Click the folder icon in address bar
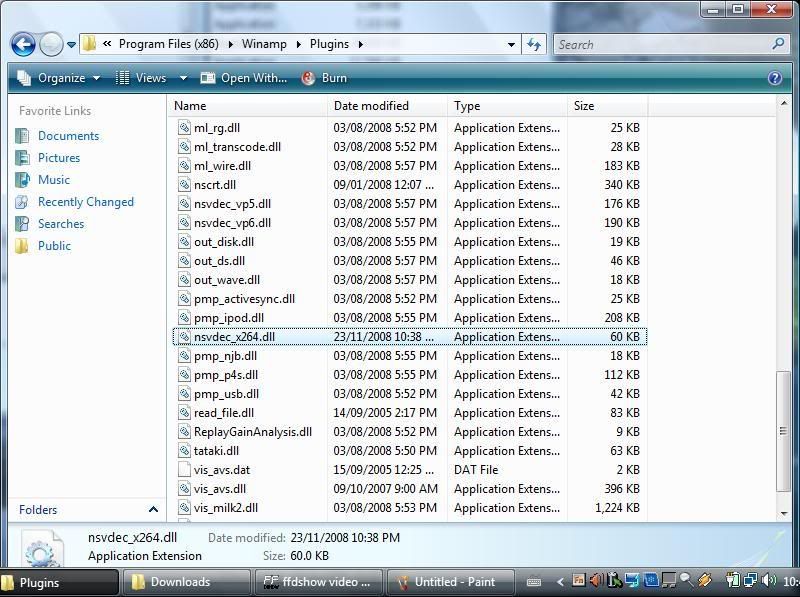800x597 pixels. pyautogui.click(x=89, y=44)
